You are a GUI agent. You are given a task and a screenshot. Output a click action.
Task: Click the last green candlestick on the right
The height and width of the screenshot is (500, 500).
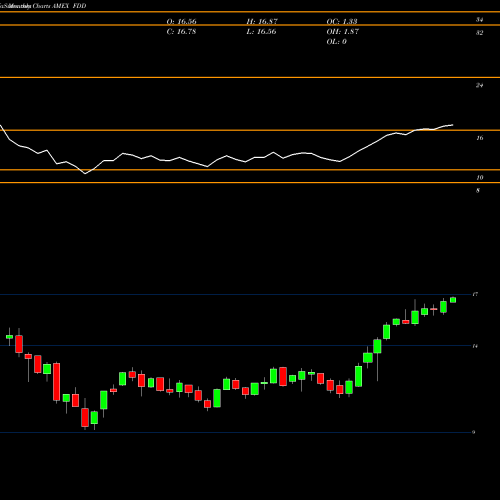(x=453, y=300)
